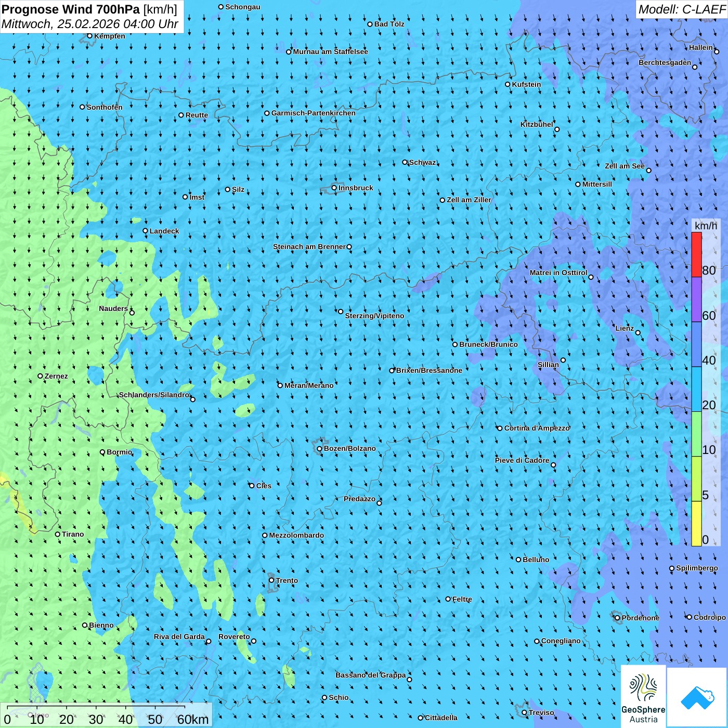Screen dimensions: 728x728
Task: Select the purple 60–80 km/h legend swatch
Action: (696, 300)
